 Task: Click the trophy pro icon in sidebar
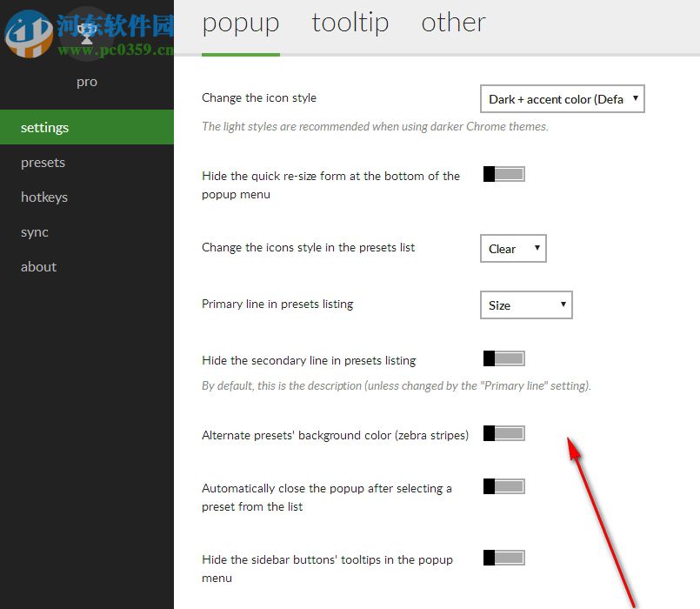pyautogui.click(x=87, y=34)
